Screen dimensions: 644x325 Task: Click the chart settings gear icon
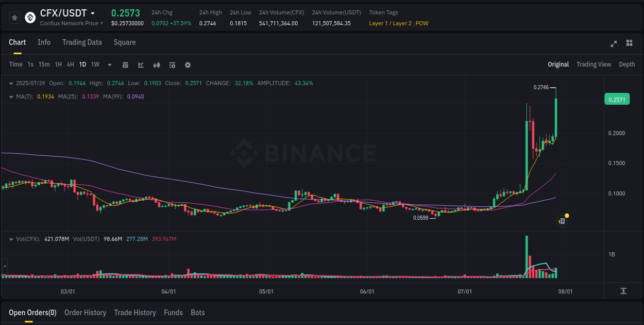(187, 64)
